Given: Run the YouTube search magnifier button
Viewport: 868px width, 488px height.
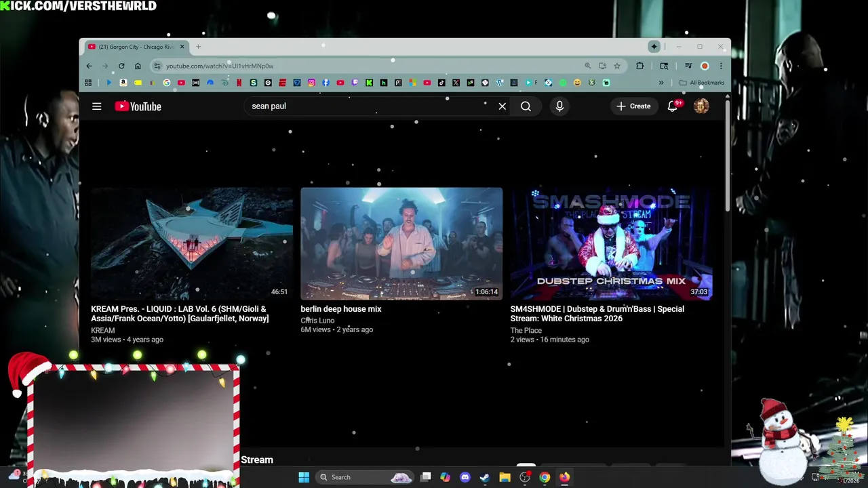Looking at the screenshot, I should [x=526, y=106].
